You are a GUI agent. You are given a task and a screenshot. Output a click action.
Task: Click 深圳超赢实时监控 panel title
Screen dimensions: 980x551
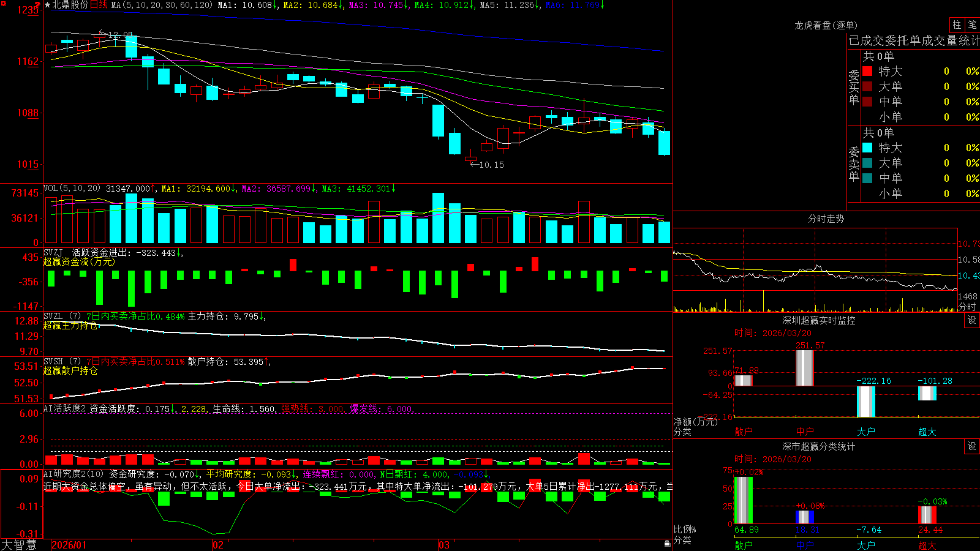click(x=819, y=320)
